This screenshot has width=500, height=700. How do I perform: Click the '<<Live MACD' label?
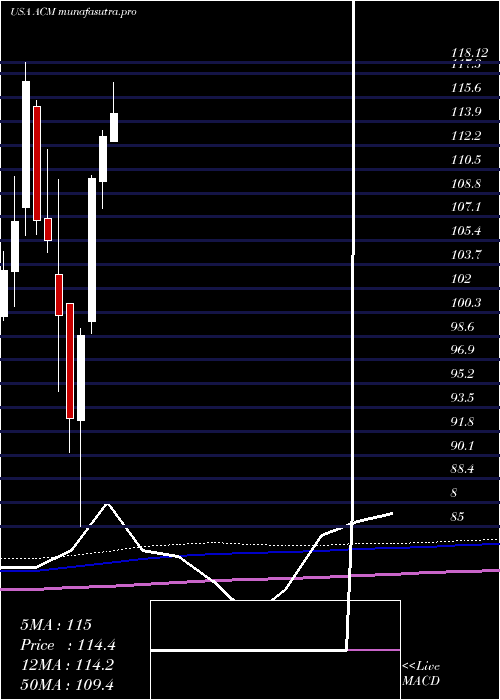click(x=421, y=674)
